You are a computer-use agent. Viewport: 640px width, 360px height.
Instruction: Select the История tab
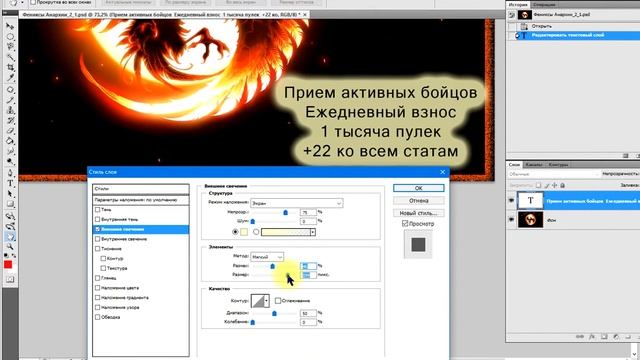(518, 4)
